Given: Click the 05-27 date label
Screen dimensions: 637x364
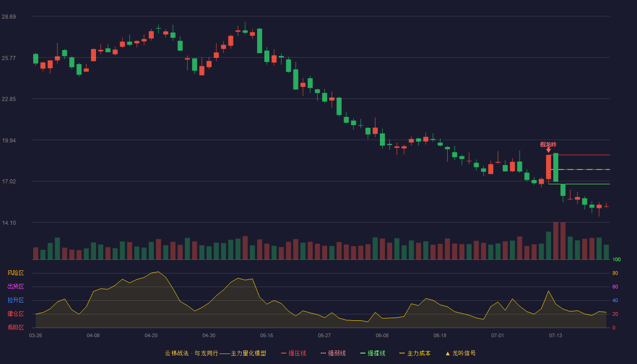Looking at the screenshot, I should pyautogui.click(x=324, y=335).
